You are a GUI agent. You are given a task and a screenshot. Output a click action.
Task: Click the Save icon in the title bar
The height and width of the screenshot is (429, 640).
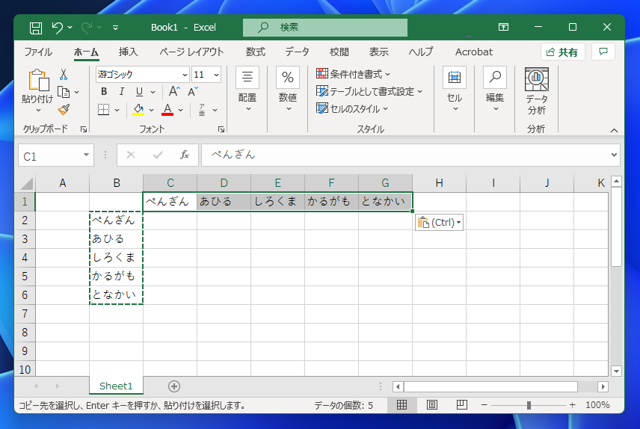[x=36, y=28]
